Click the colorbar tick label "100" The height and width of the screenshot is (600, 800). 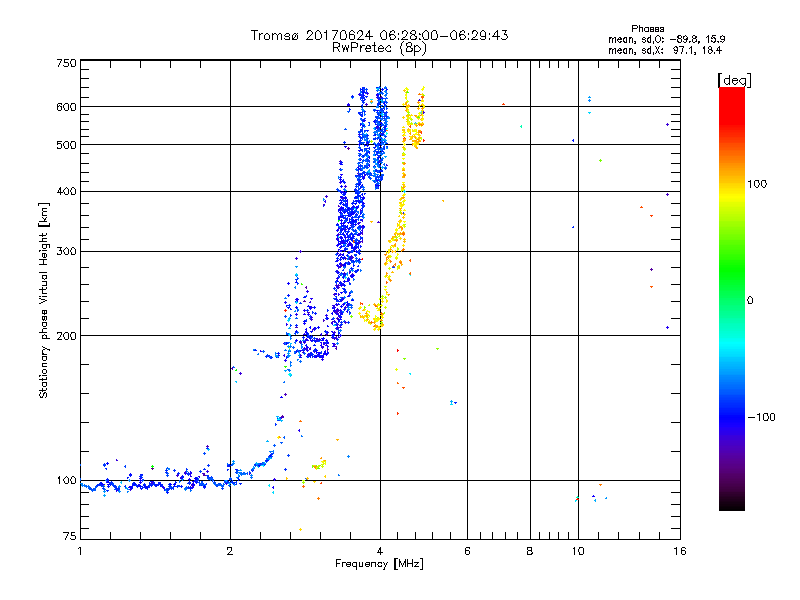point(757,184)
